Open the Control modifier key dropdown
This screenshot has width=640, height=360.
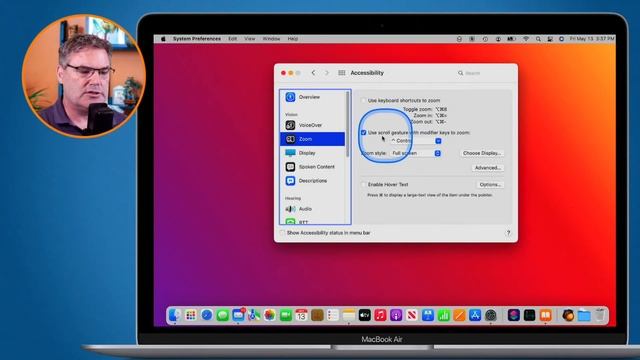416,141
